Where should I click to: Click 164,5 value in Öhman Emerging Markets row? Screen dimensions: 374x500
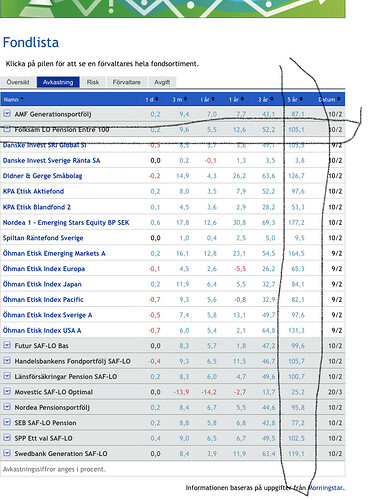[x=296, y=253]
